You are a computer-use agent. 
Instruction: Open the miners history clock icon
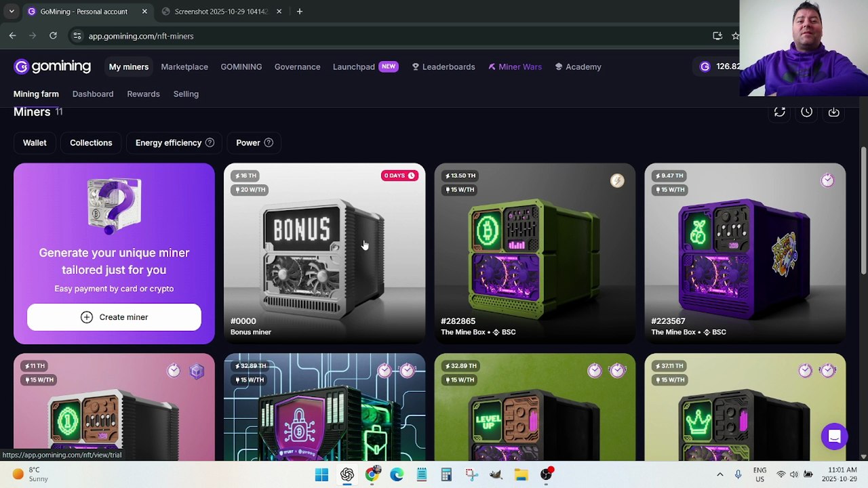[x=806, y=112]
